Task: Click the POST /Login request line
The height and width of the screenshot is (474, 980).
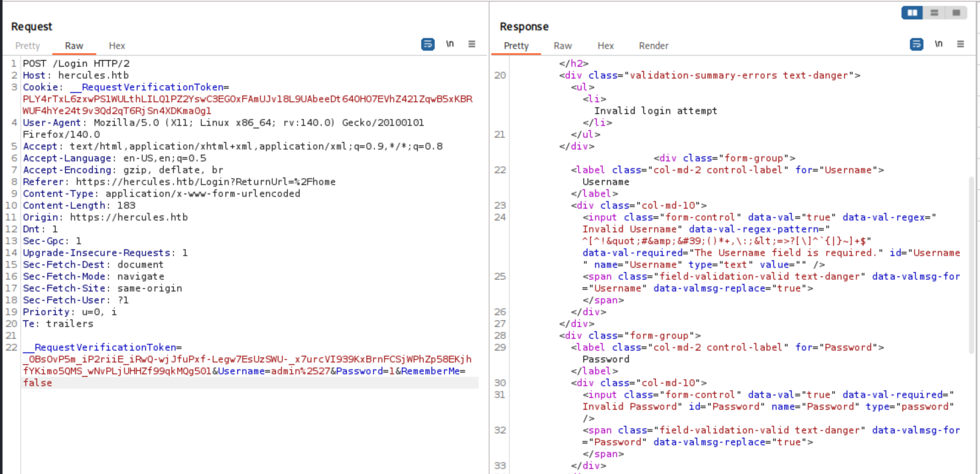Action: 76,63
